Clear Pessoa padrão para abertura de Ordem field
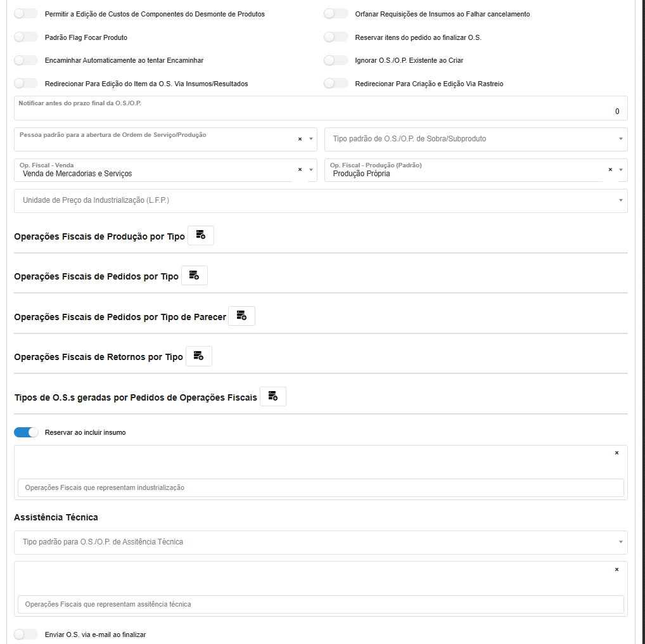The width and height of the screenshot is (645, 644). [300, 139]
